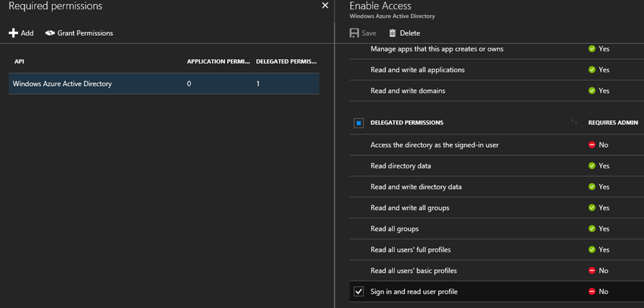Toggle the Delegated Permissions select-all checkbox

pyautogui.click(x=358, y=123)
